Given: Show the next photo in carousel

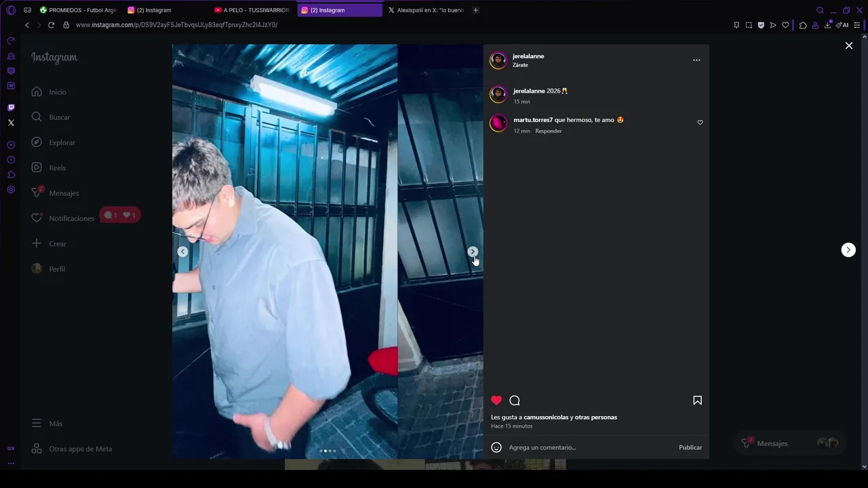Looking at the screenshot, I should (473, 251).
